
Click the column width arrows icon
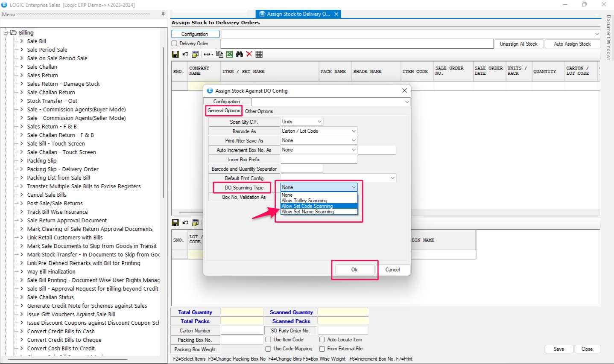point(208,54)
